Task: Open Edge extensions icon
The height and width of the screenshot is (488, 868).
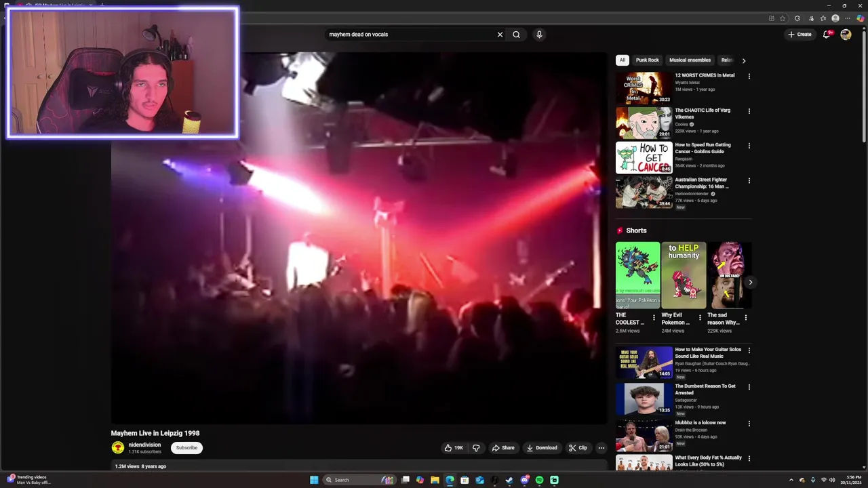Action: [797, 18]
